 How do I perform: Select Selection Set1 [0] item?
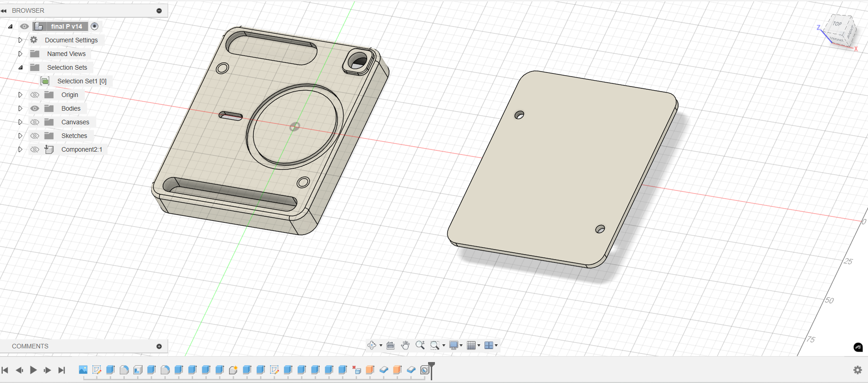82,81
